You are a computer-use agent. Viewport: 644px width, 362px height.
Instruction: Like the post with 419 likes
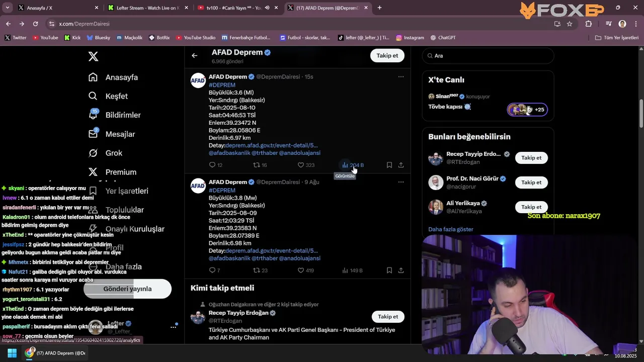click(x=306, y=270)
